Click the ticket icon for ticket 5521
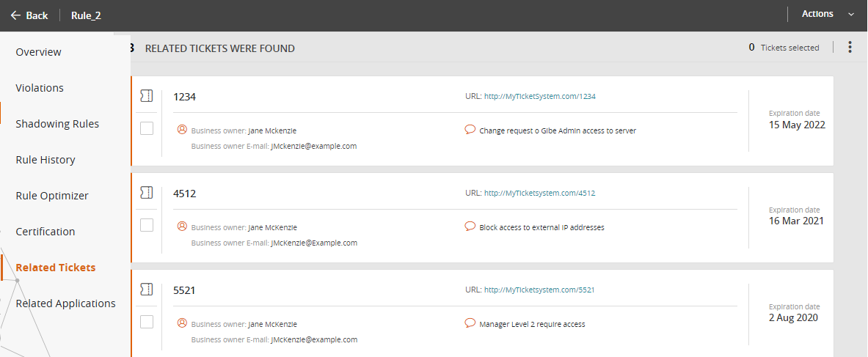 coord(146,290)
